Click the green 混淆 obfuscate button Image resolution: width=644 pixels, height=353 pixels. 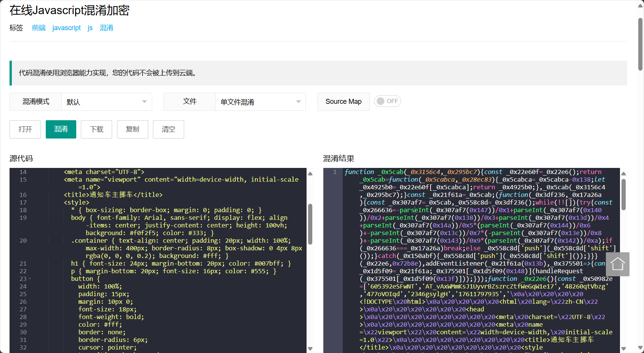pyautogui.click(x=61, y=129)
